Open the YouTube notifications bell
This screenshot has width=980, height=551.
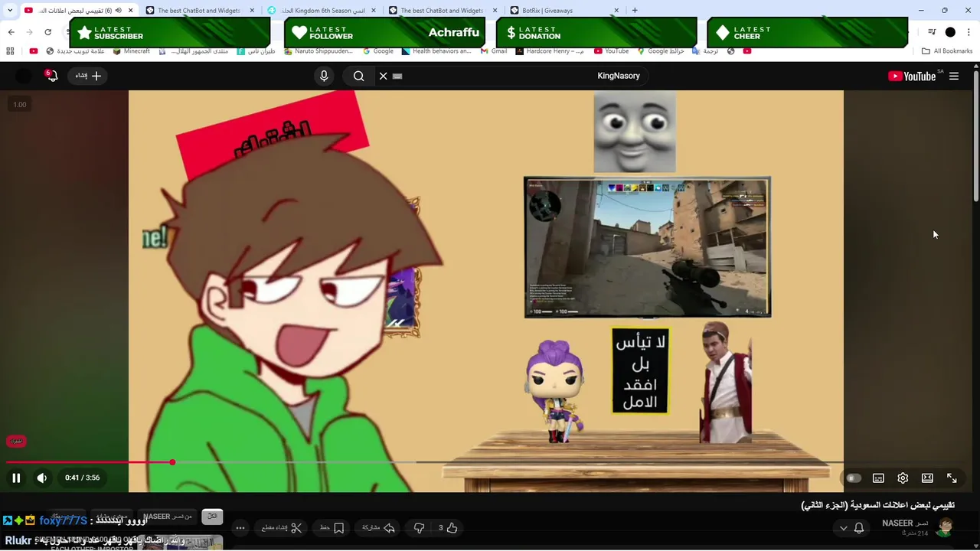coord(51,76)
